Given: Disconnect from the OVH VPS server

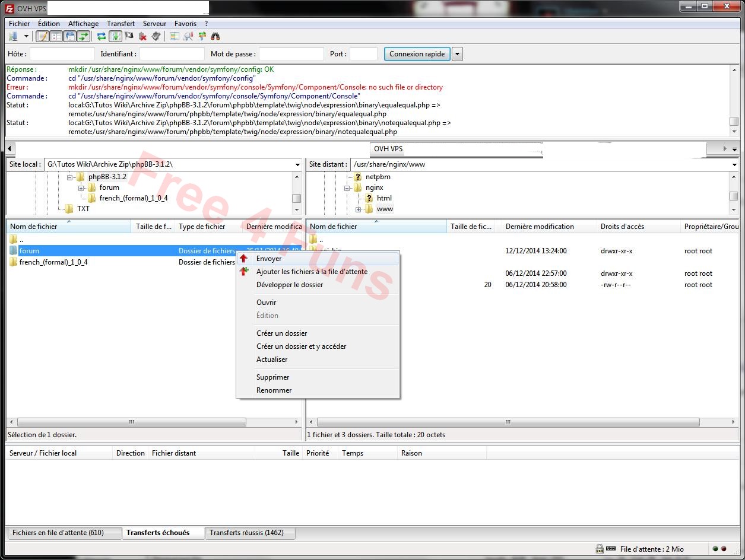Looking at the screenshot, I should (142, 36).
